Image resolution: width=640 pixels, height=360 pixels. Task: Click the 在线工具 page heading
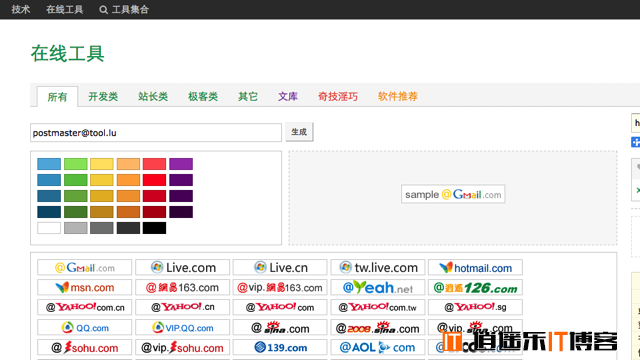click(x=68, y=53)
